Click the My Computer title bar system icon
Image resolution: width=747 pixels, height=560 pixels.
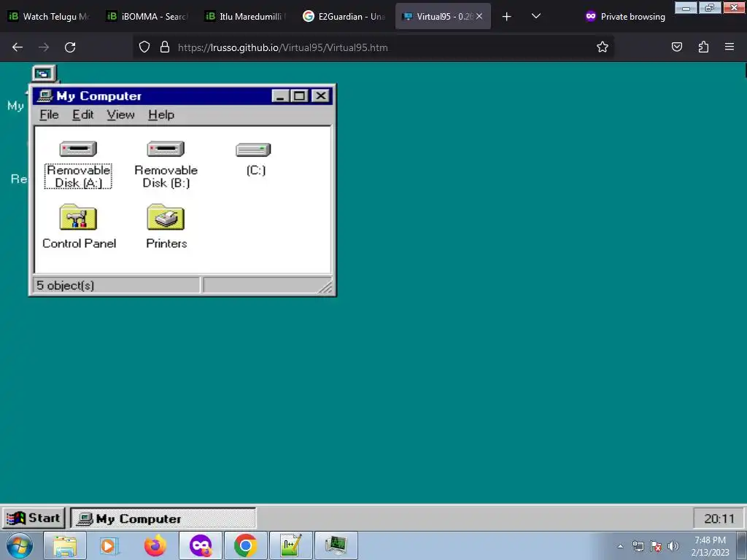(44, 96)
